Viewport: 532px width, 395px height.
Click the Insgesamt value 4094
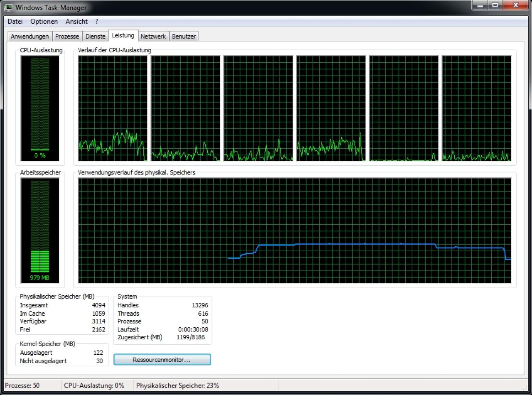click(99, 305)
